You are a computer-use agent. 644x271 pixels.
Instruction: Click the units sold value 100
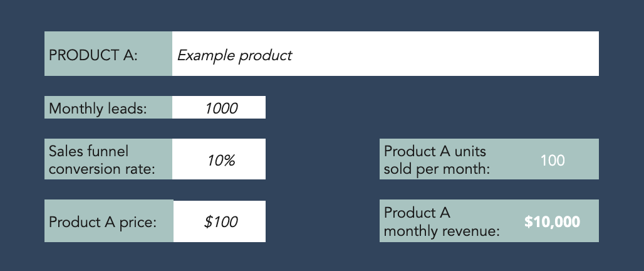(x=553, y=161)
